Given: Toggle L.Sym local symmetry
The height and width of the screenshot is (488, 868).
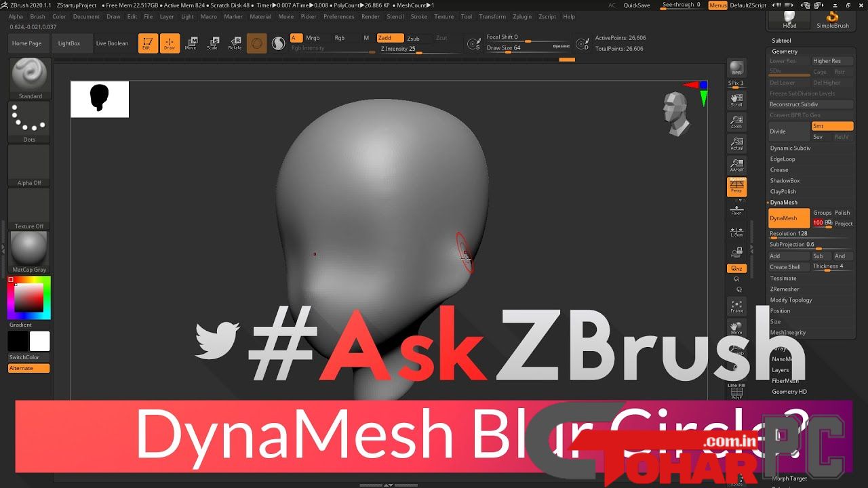Looking at the screenshot, I should coord(736,232).
